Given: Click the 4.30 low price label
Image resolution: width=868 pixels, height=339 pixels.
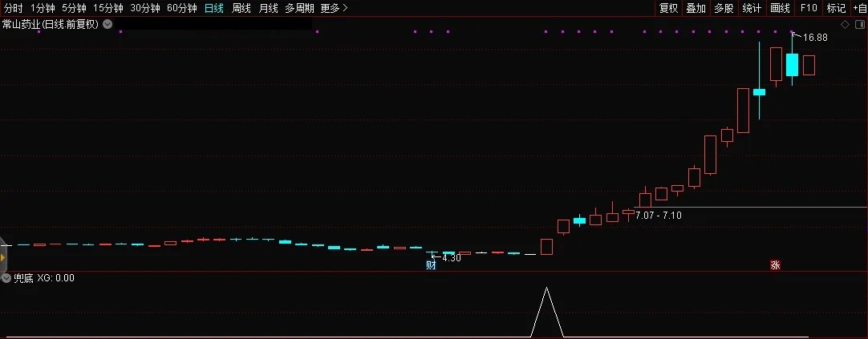Looking at the screenshot, I should (x=451, y=258).
